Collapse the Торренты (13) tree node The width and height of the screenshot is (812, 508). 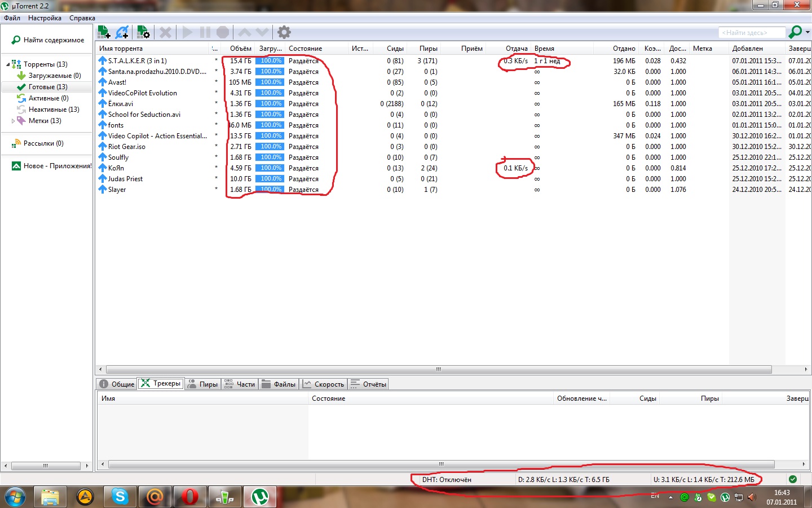(x=8, y=64)
